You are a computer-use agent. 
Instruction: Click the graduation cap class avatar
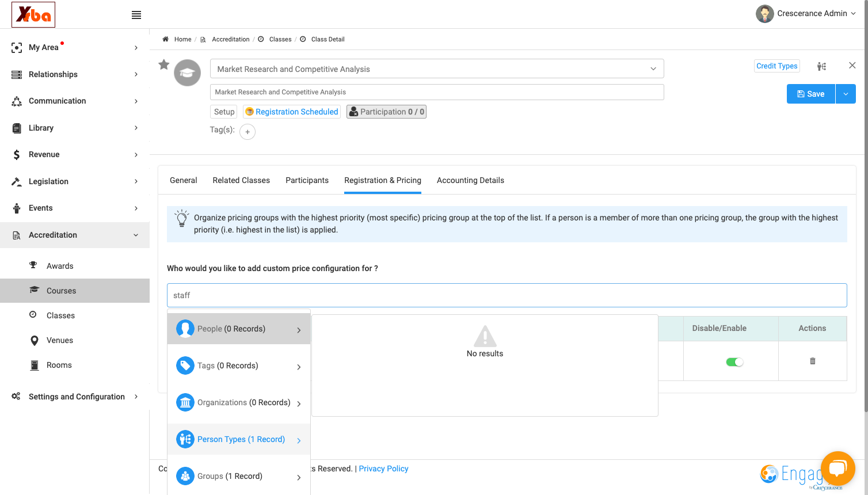coord(188,73)
